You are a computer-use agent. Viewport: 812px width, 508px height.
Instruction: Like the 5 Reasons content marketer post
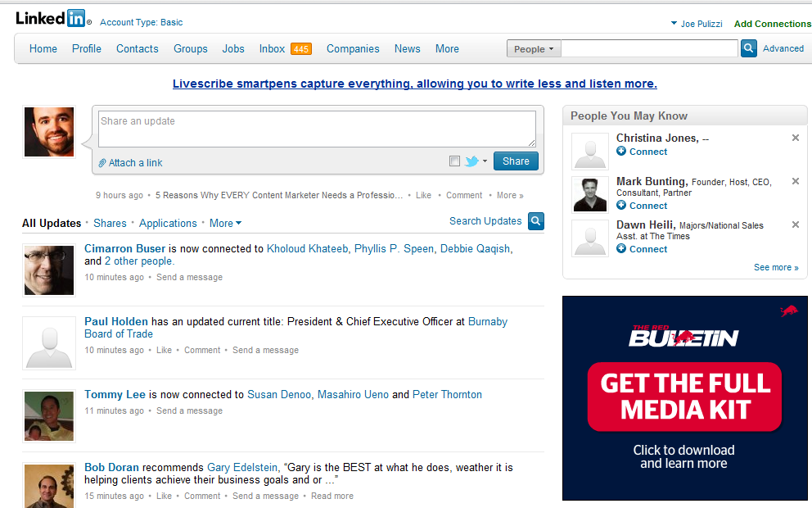tap(424, 196)
